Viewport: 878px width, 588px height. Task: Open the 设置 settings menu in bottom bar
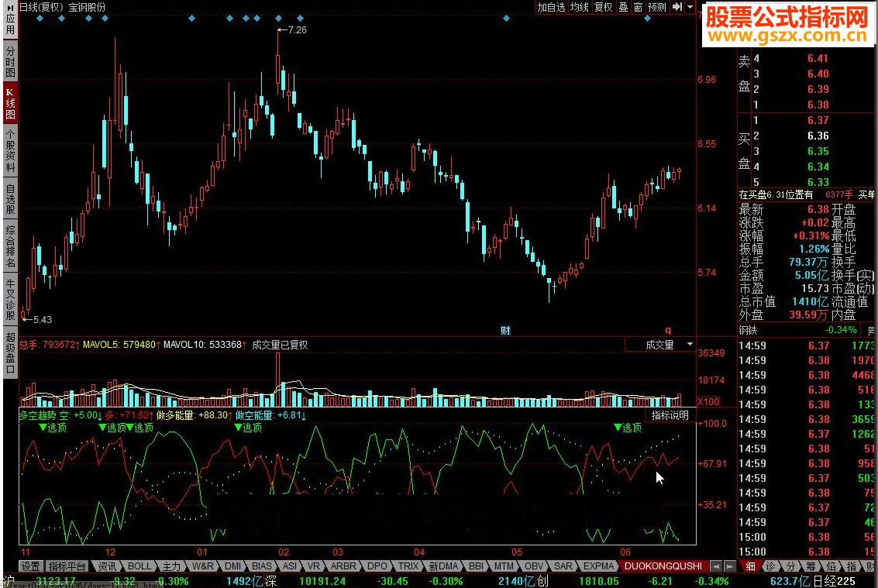pyautogui.click(x=30, y=566)
